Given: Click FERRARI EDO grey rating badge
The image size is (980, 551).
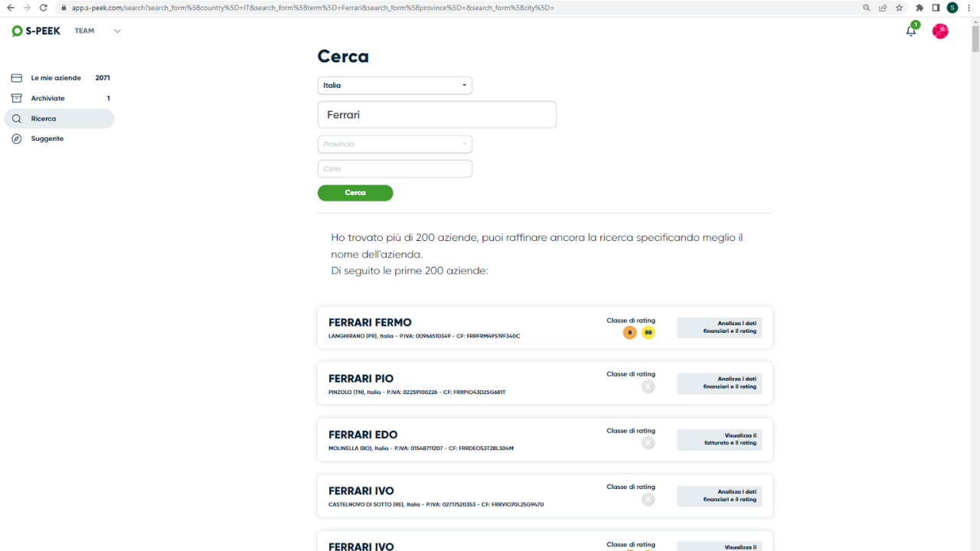Looking at the screenshot, I should click(648, 443).
